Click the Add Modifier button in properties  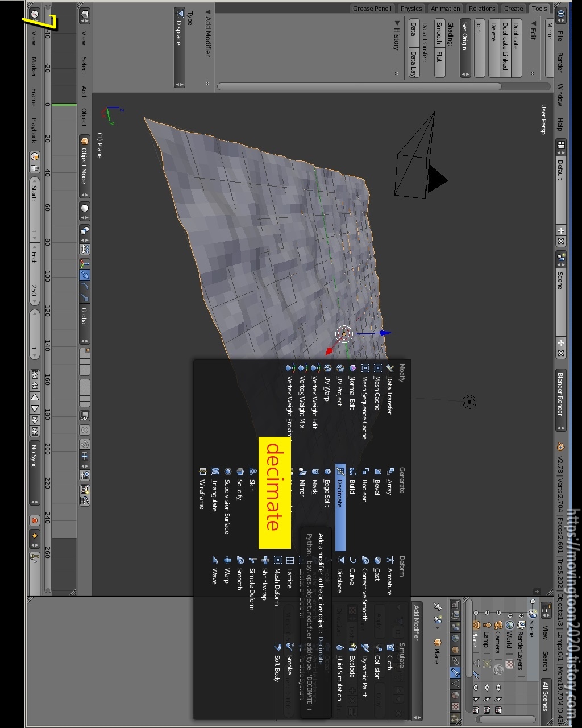point(417,660)
